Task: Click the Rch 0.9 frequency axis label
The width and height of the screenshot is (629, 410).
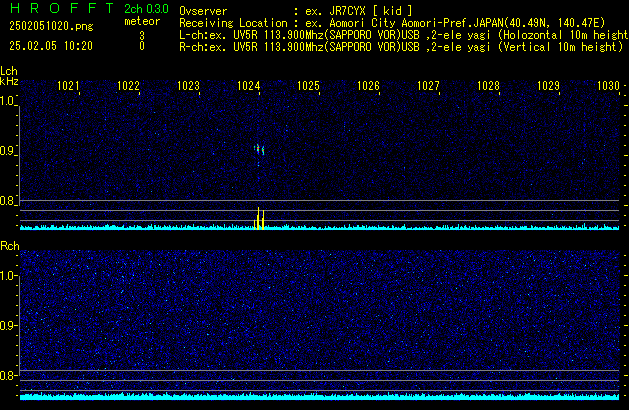Action: click(x=7, y=325)
